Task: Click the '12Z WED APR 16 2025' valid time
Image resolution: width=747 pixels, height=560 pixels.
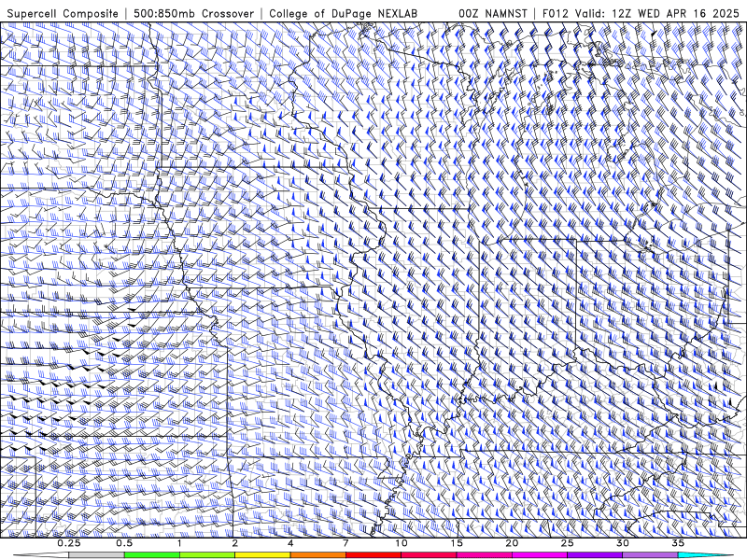Action: (x=675, y=13)
